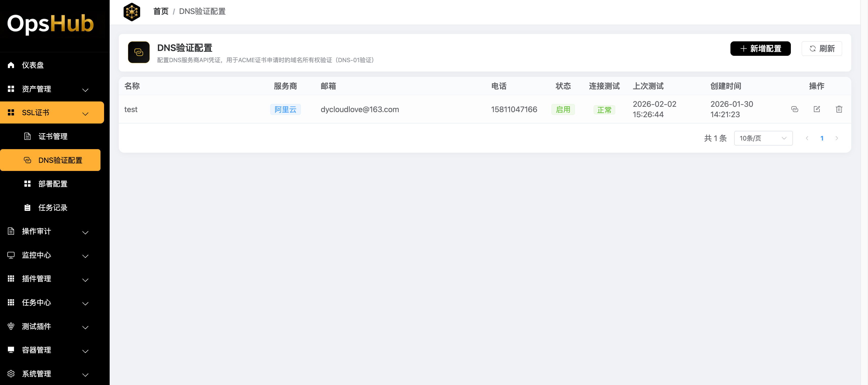Click the DNS link icon in page header
Image resolution: width=868 pixels, height=385 pixels.
139,52
